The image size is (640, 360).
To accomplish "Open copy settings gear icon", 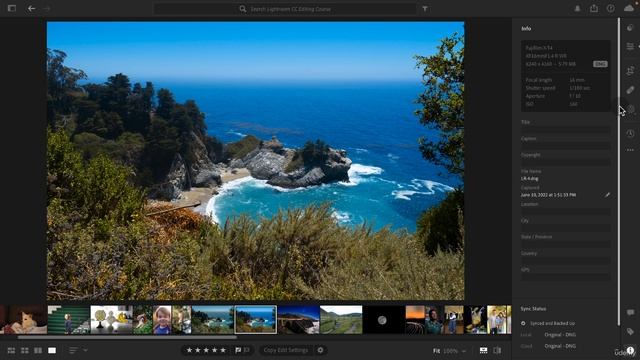I will [x=320, y=350].
